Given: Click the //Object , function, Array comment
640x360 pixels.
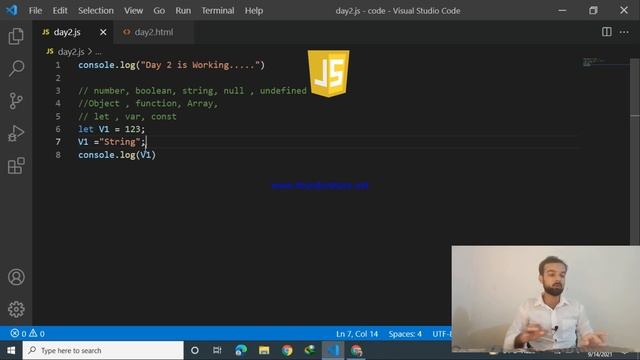Looking at the screenshot, I should point(148,104).
